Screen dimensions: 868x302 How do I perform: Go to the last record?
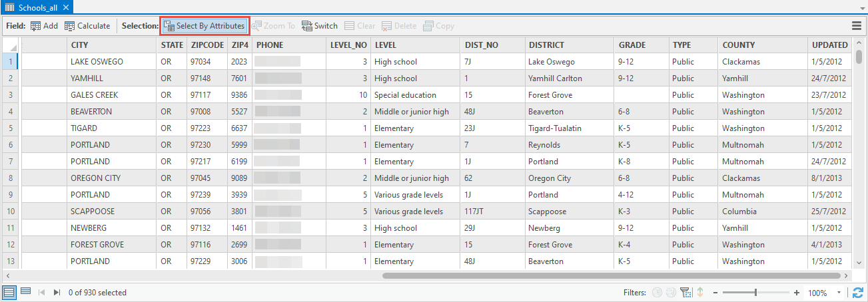(x=57, y=293)
